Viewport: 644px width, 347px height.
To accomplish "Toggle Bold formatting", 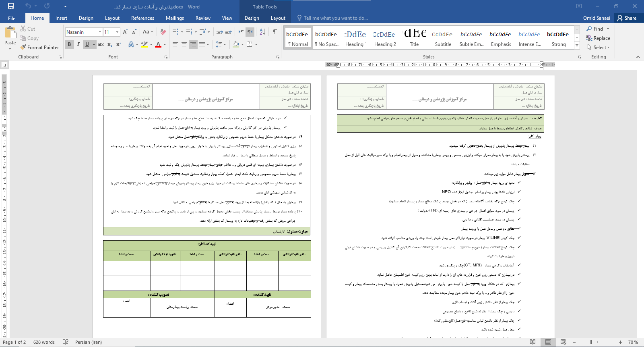I will tap(69, 44).
